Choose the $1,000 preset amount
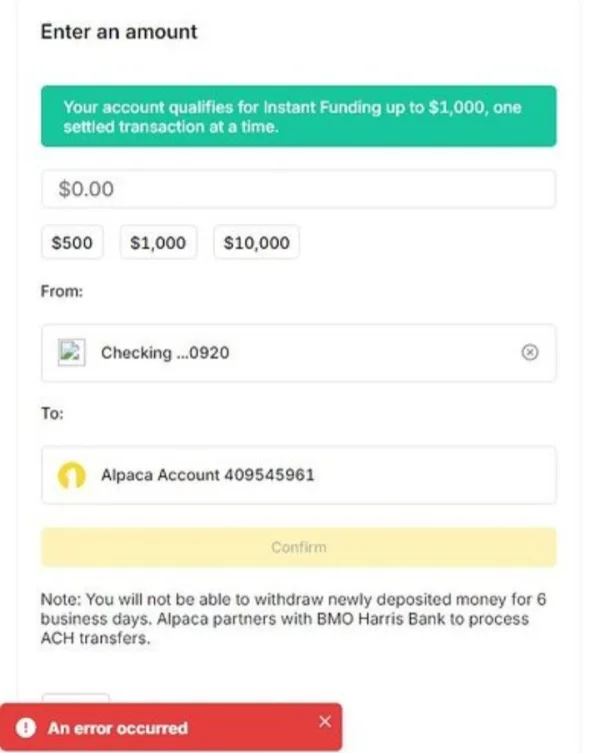Viewport: 600px width, 753px height. (x=158, y=242)
